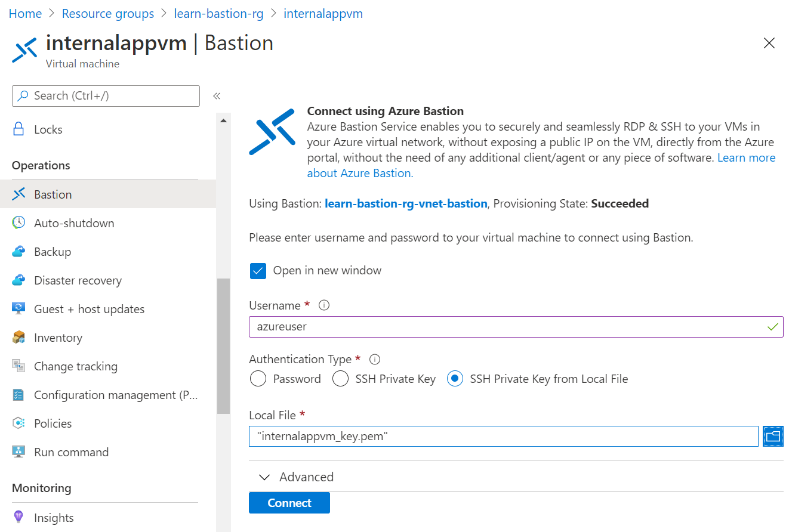The image size is (789, 532).
Task: Uncheck Open in new window
Action: pyautogui.click(x=258, y=271)
